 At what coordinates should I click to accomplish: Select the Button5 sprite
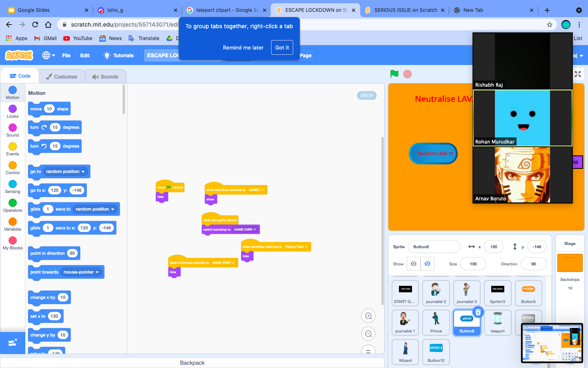click(x=528, y=293)
